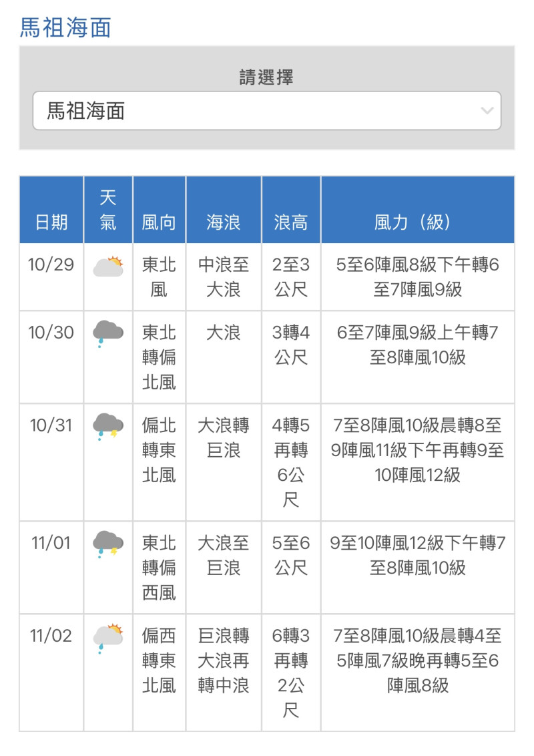
Task: Click the 10/31 thunderstorm weather icon
Action: tap(108, 427)
